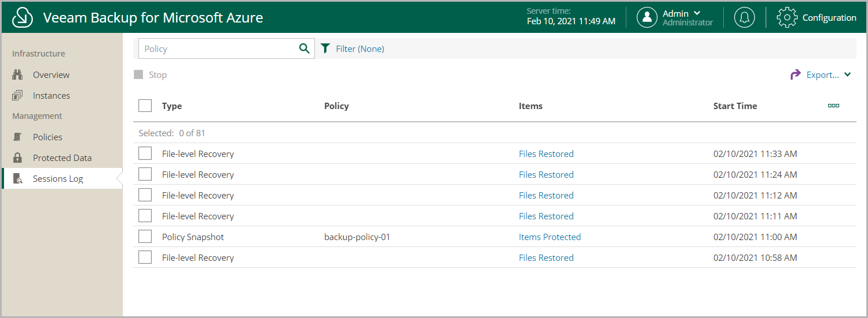Viewport: 868px width, 318px height.
Task: Click the Veeam cloud logo icon
Action: click(x=22, y=17)
